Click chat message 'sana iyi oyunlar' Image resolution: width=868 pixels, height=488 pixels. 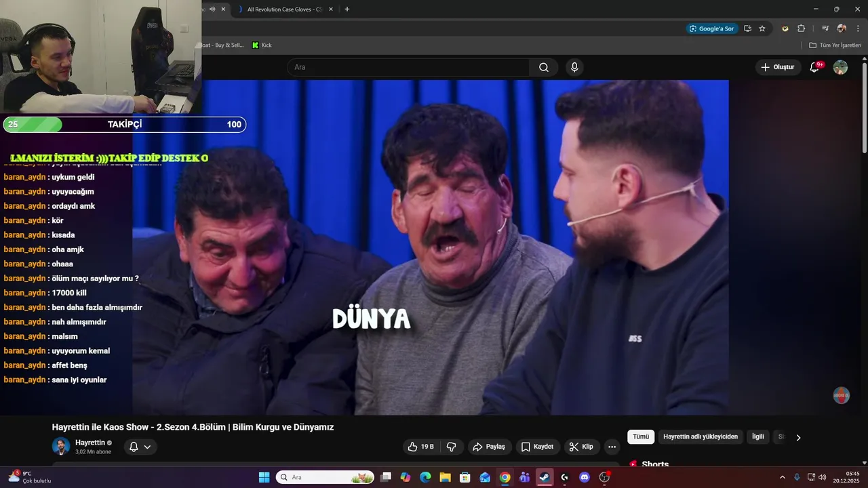pyautogui.click(x=79, y=380)
